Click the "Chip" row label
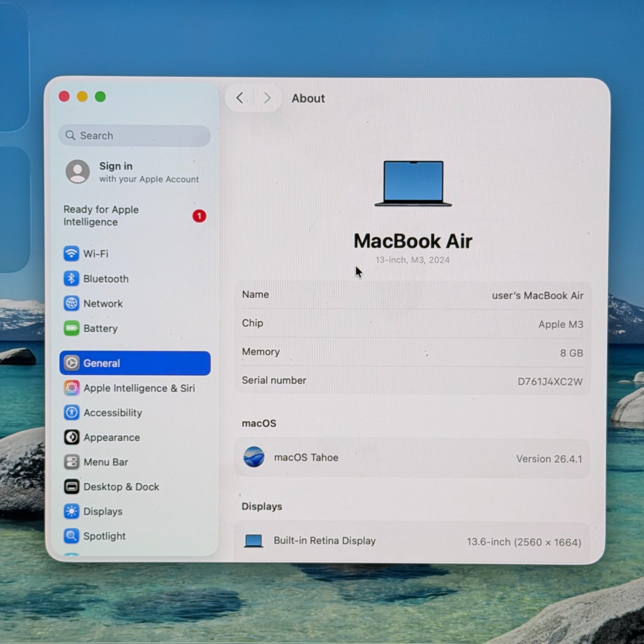 click(253, 324)
